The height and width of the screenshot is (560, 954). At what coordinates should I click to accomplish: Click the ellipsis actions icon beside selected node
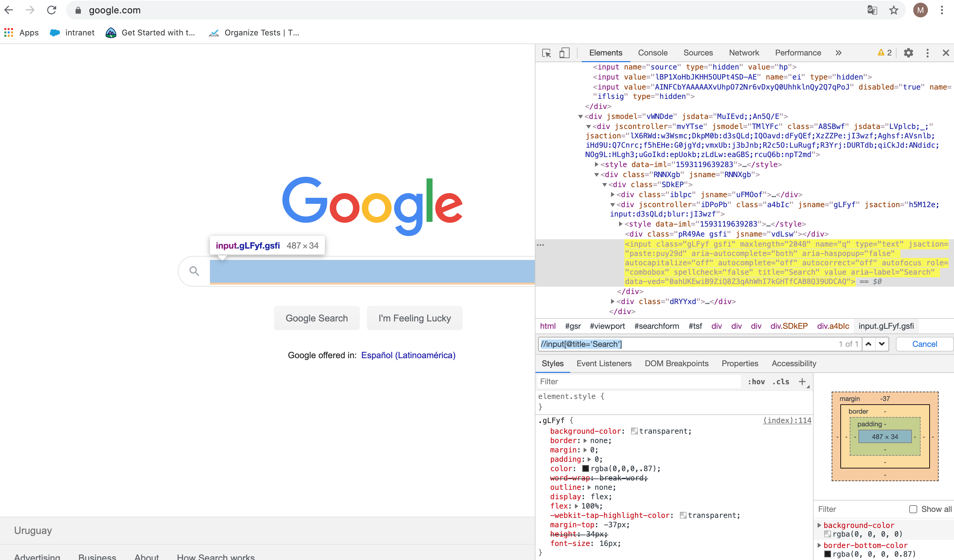pyautogui.click(x=541, y=245)
